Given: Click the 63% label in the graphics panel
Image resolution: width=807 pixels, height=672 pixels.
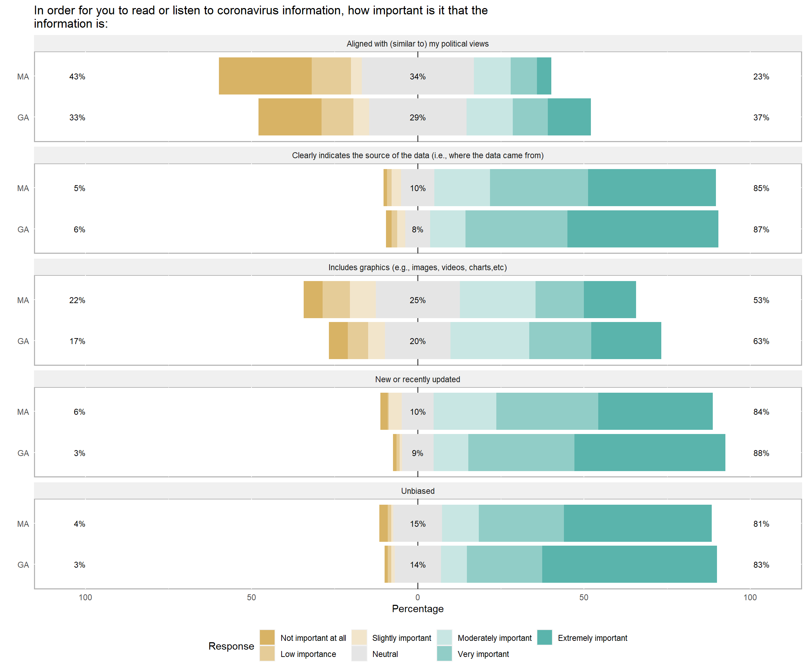Looking at the screenshot, I should (761, 341).
